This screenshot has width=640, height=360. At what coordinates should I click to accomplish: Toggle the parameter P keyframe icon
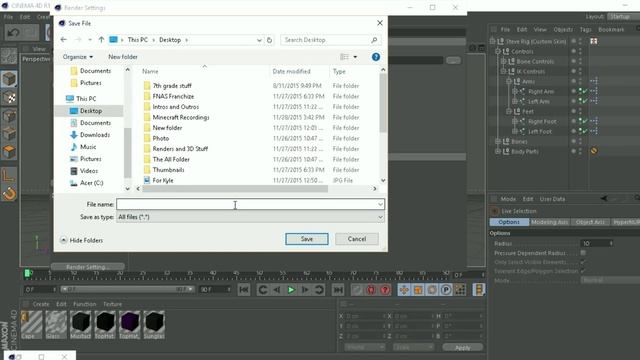[446, 290]
